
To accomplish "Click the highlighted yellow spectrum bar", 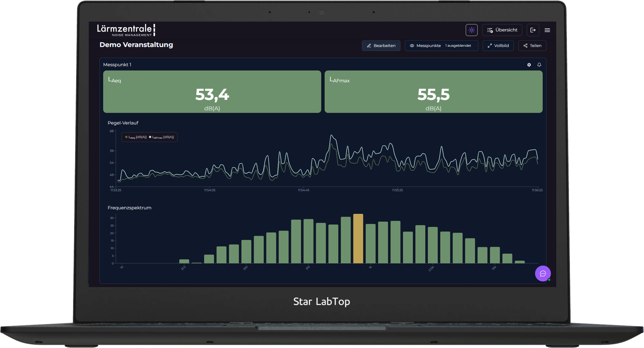I will [358, 238].
